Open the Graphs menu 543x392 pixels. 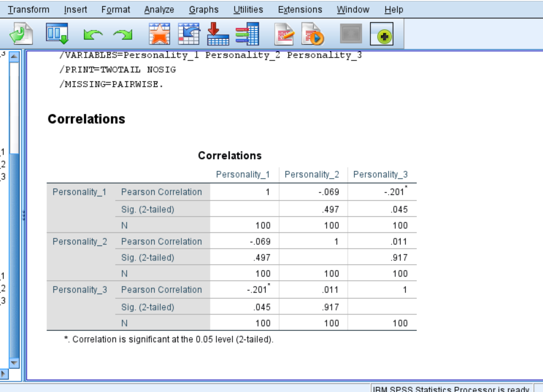(x=204, y=9)
